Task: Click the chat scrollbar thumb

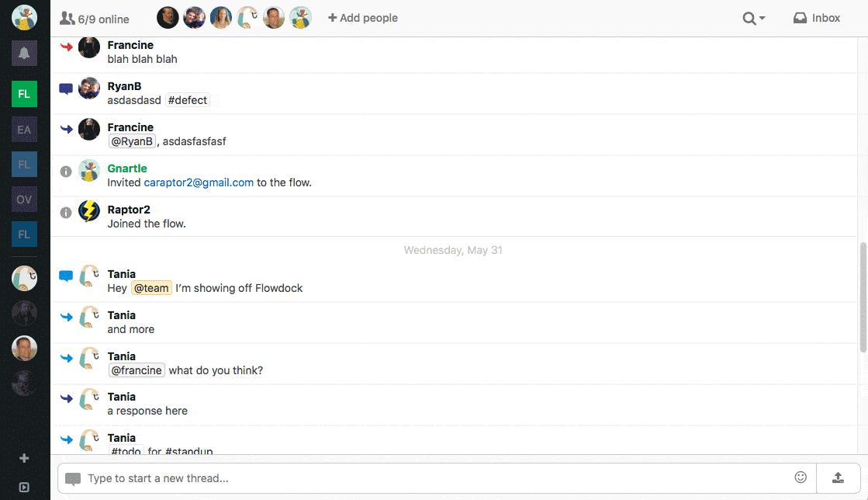Action: coord(863,295)
